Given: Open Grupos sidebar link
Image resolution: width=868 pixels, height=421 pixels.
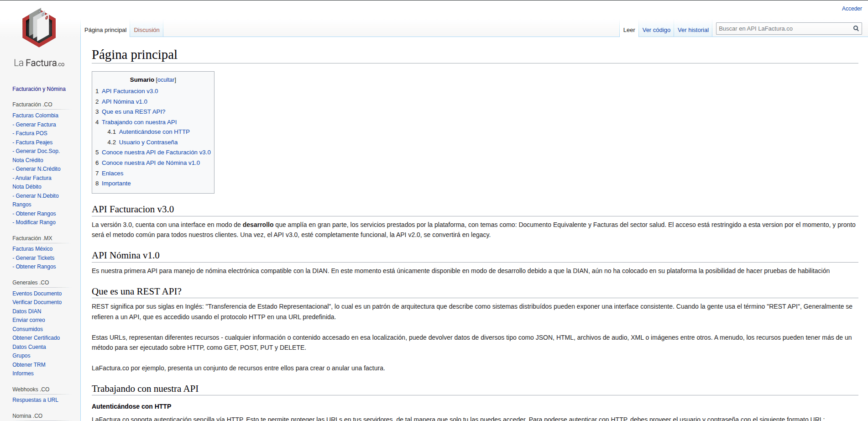Looking at the screenshot, I should 21,356.
